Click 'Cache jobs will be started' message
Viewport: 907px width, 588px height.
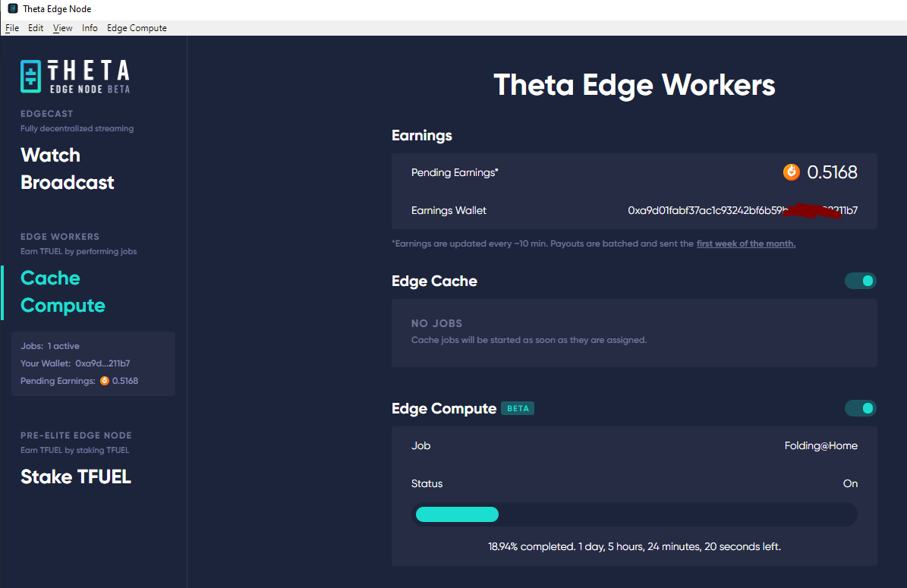tap(529, 340)
